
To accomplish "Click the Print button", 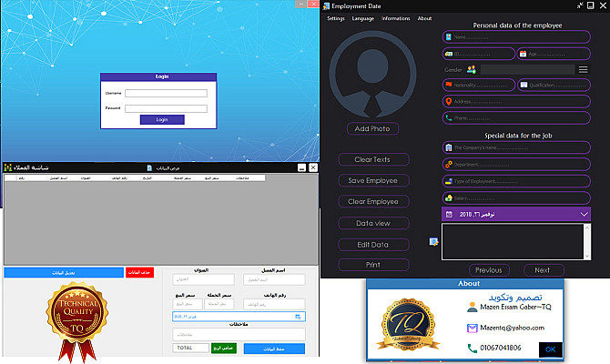I will pos(373,265).
